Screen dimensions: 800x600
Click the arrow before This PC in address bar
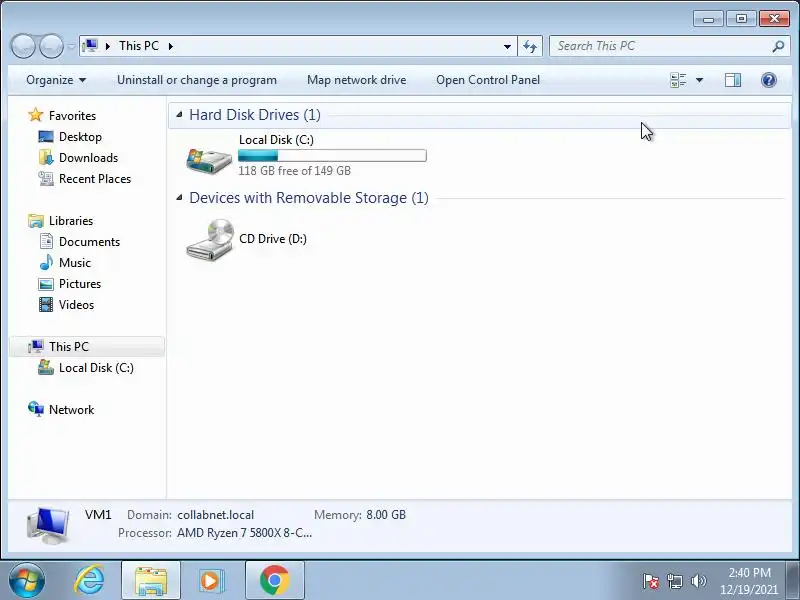click(108, 46)
